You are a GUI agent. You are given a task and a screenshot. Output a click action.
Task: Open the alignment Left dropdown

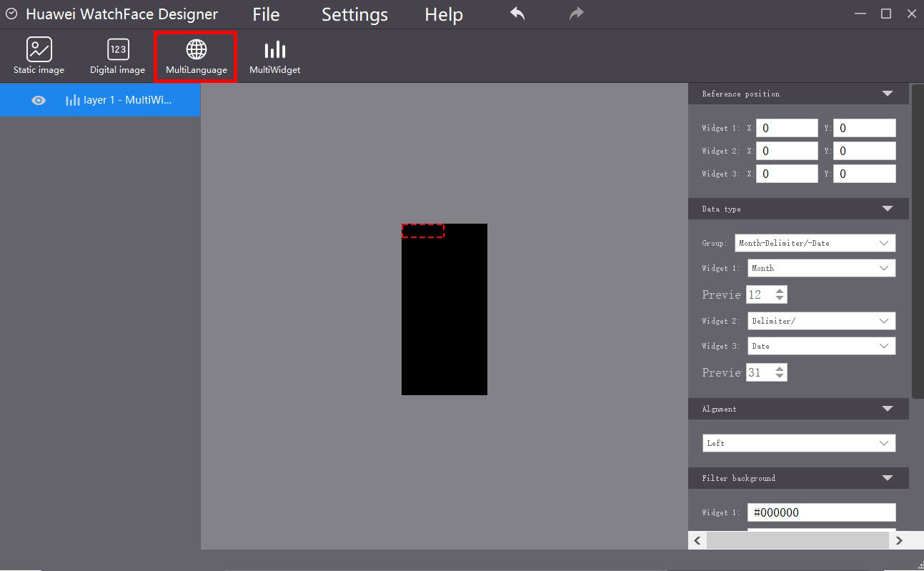(799, 443)
